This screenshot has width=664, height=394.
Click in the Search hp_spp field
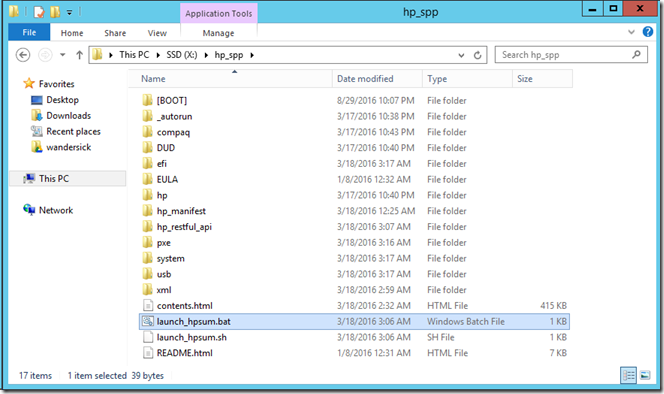pyautogui.click(x=571, y=55)
